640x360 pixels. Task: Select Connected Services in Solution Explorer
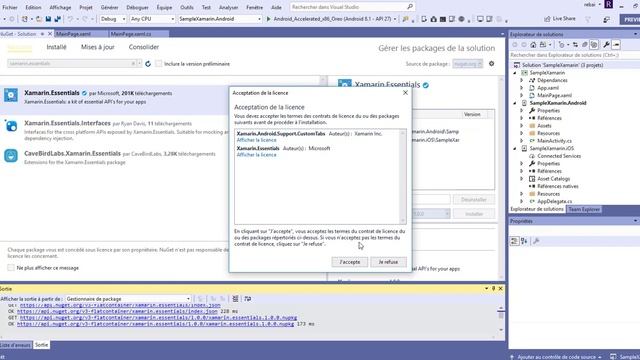tap(559, 156)
